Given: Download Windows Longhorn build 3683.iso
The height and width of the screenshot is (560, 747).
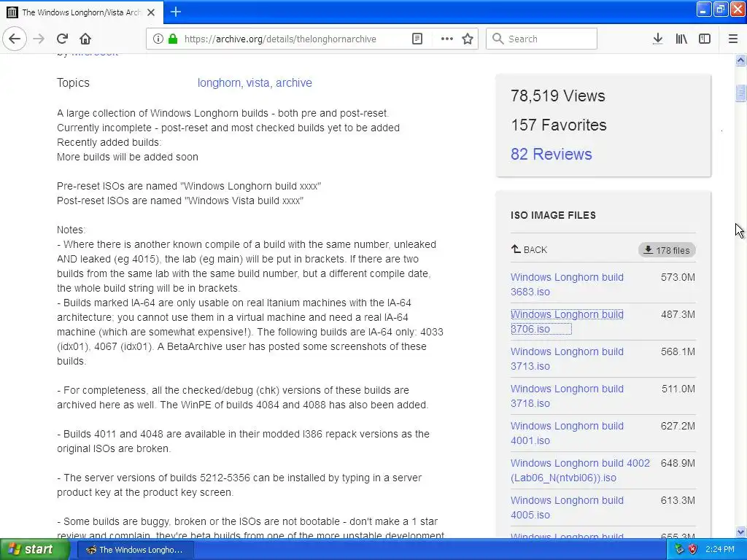Looking at the screenshot, I should click(567, 284).
